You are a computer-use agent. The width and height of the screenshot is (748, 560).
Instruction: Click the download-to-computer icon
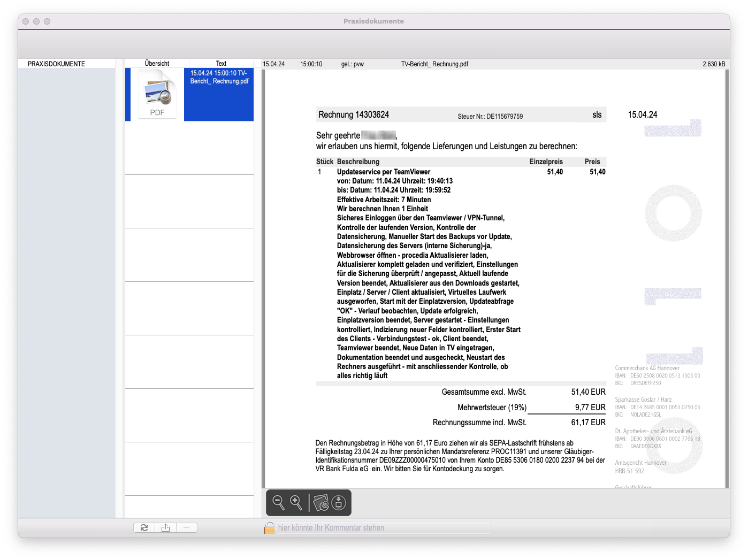tap(339, 502)
